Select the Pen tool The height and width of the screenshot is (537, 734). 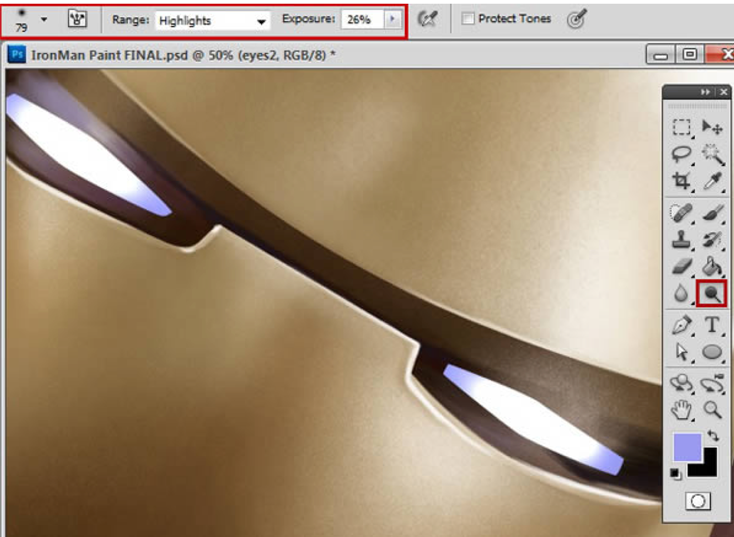682,325
